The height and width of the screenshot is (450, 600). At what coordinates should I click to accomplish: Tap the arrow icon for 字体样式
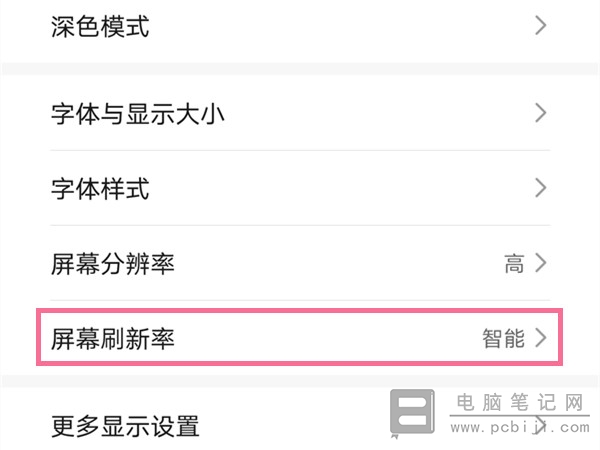pos(541,188)
